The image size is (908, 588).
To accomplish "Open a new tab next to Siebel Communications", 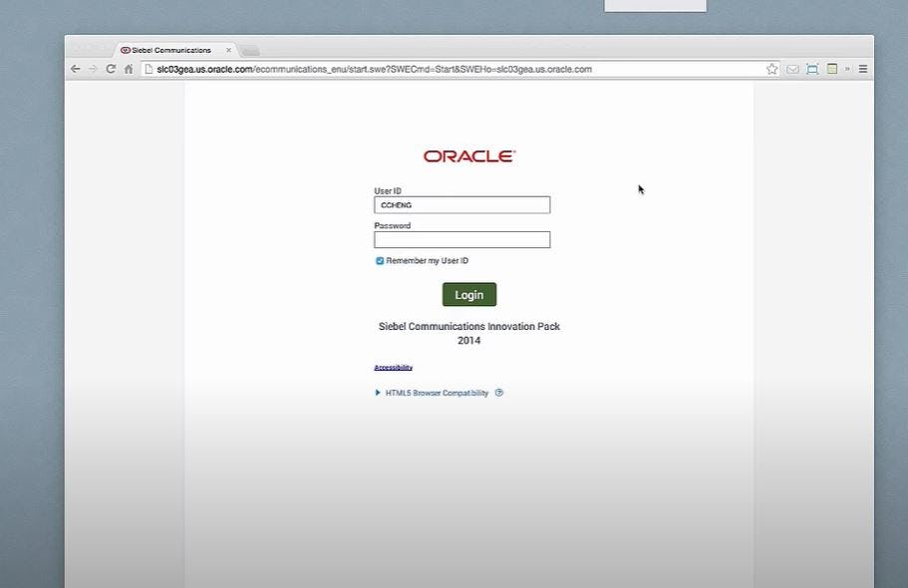I will [x=250, y=51].
